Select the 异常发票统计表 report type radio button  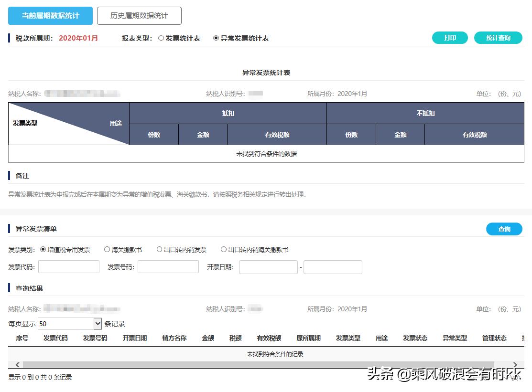click(216, 38)
